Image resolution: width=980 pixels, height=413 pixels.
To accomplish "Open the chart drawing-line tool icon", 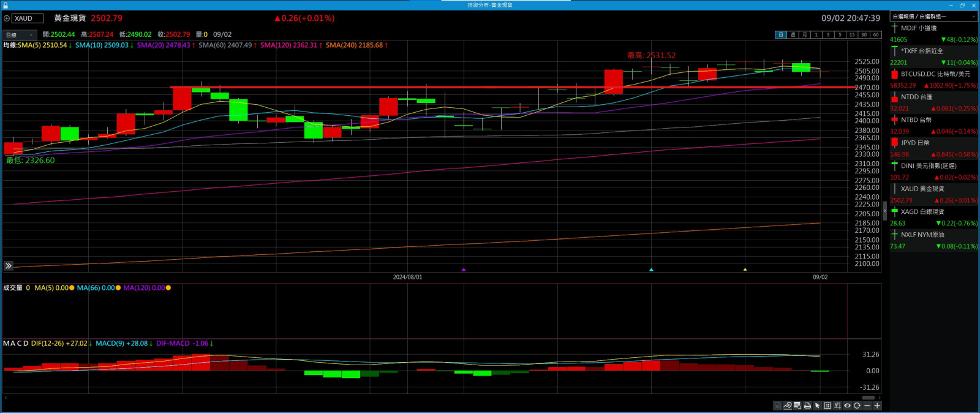I will [x=788, y=406].
